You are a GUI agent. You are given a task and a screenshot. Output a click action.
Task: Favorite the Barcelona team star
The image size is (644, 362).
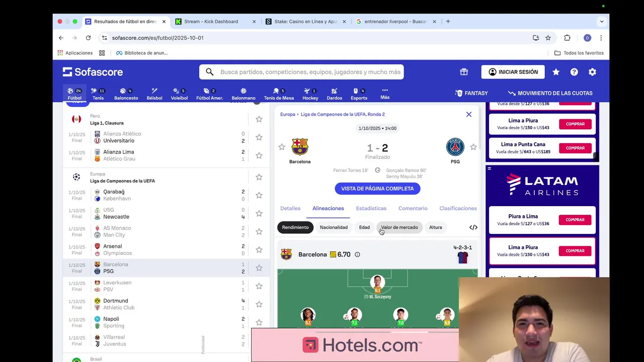tap(282, 147)
